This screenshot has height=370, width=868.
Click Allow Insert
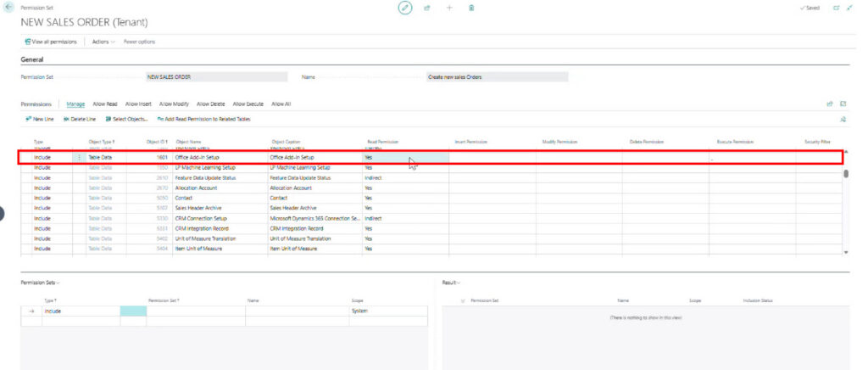coord(138,104)
